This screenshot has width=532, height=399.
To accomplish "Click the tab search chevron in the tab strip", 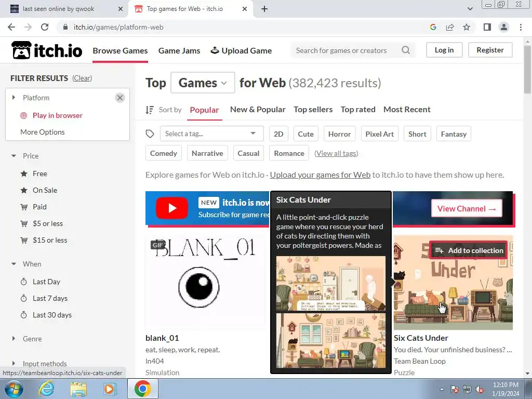I will point(470,9).
